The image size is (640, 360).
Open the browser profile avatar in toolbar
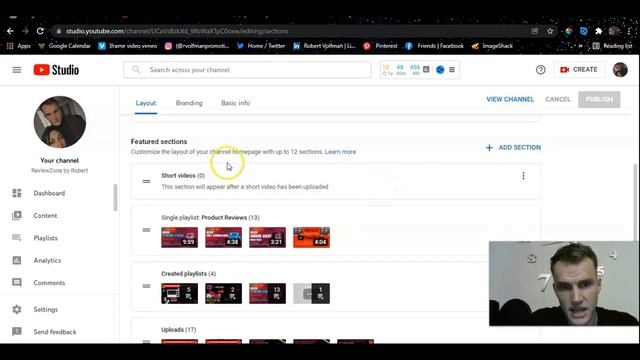coord(613,31)
